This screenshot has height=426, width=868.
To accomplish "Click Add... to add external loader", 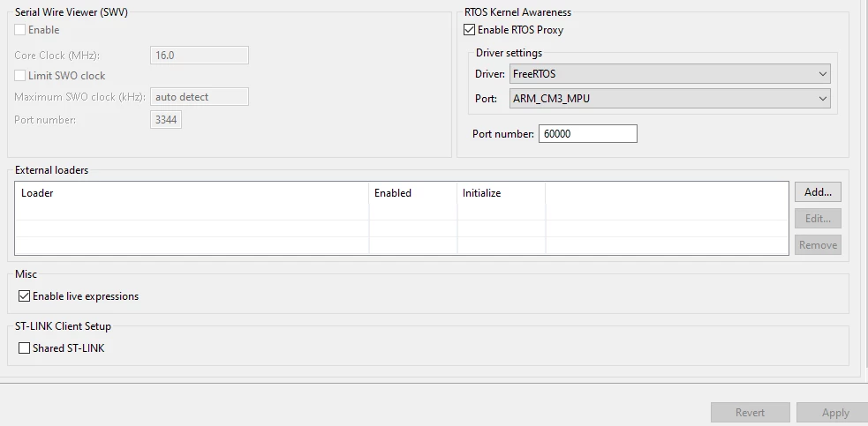I will point(819,192).
